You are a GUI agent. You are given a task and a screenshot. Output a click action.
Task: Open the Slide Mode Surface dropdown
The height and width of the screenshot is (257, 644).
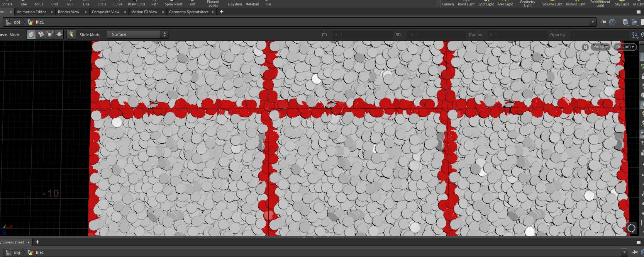[137, 34]
